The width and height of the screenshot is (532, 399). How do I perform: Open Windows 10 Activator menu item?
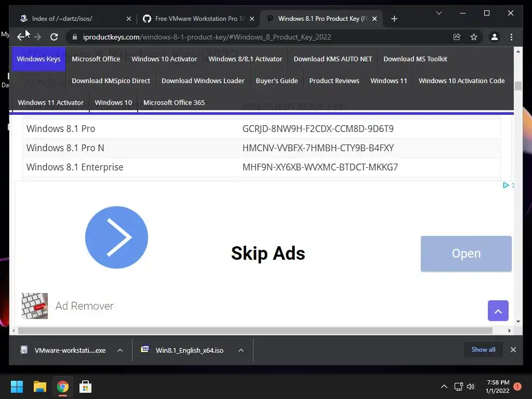click(164, 59)
